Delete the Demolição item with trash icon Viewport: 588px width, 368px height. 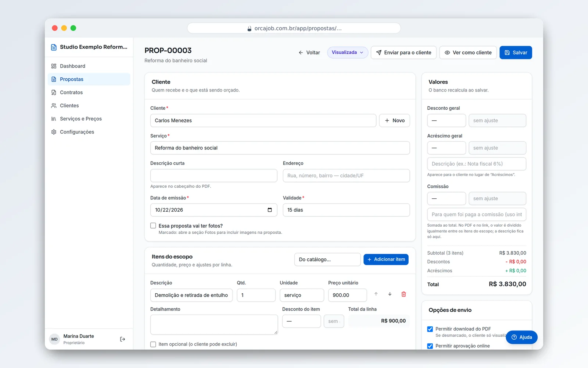coord(404,294)
